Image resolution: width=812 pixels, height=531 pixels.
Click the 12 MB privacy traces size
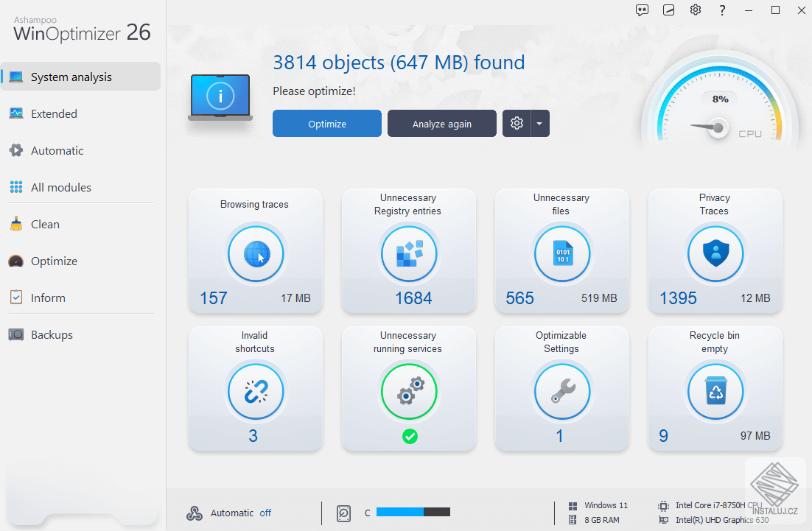click(x=755, y=298)
